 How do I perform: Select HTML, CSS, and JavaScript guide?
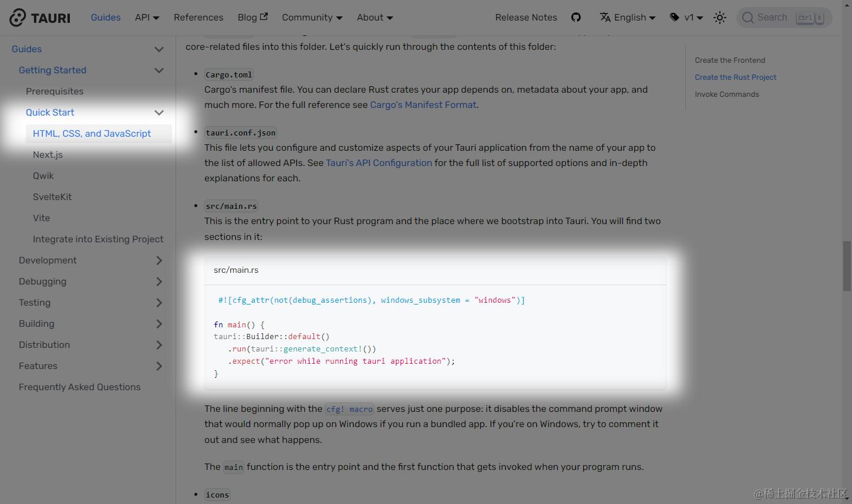[99, 134]
